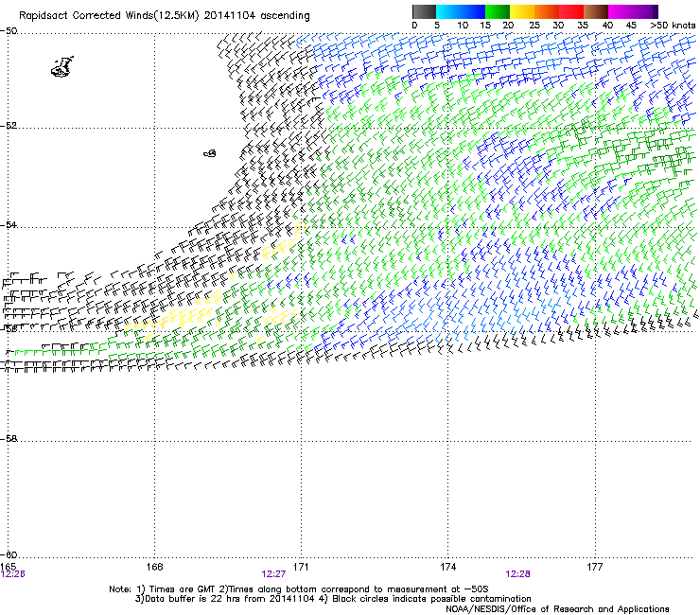
Task: Click the '171' longitude label
Action: [x=301, y=567]
